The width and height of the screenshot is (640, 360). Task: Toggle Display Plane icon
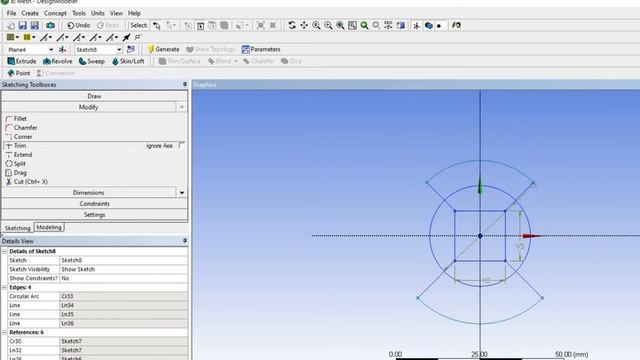[417, 25]
